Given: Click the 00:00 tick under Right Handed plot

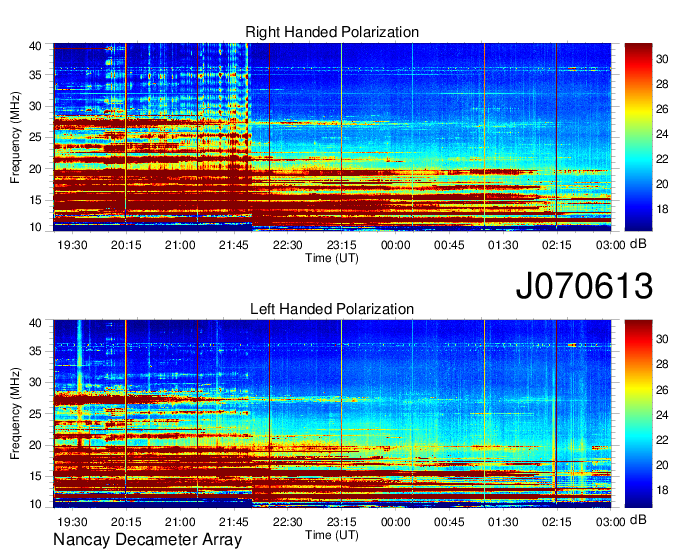Looking at the screenshot, I should [x=396, y=245].
